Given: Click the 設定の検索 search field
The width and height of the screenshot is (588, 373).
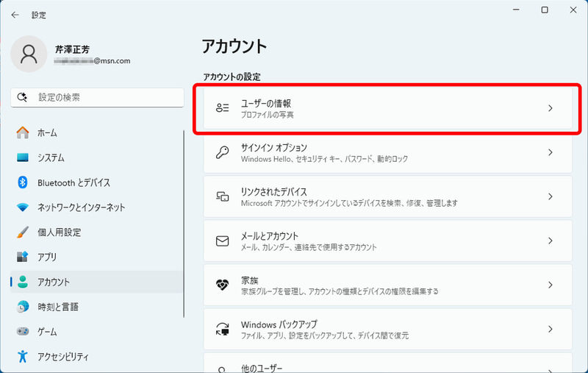Looking at the screenshot, I should coord(97,98).
